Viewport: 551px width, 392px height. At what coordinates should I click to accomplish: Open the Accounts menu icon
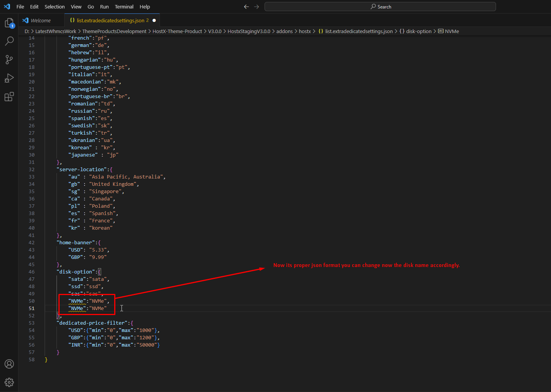(9, 364)
